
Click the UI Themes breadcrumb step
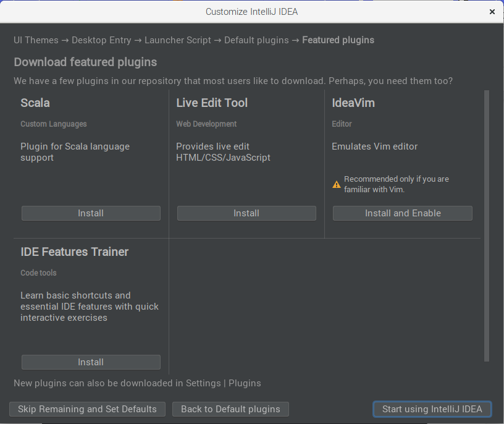[x=36, y=40]
